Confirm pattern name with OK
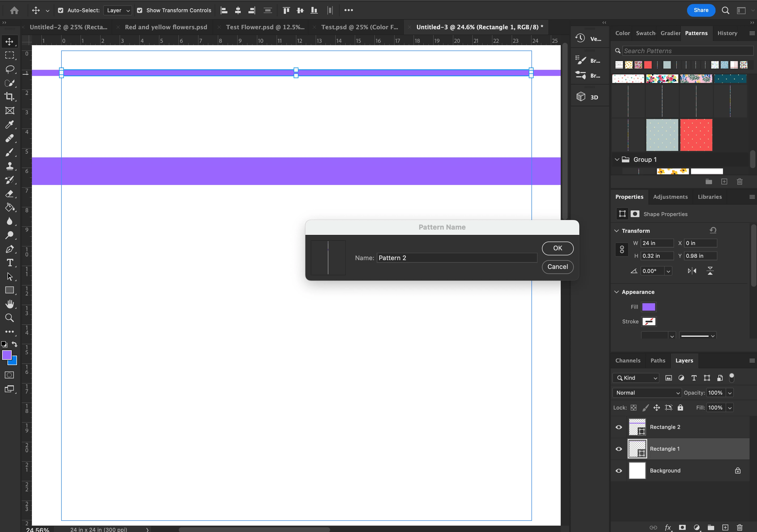This screenshot has width=757, height=532. tap(557, 248)
